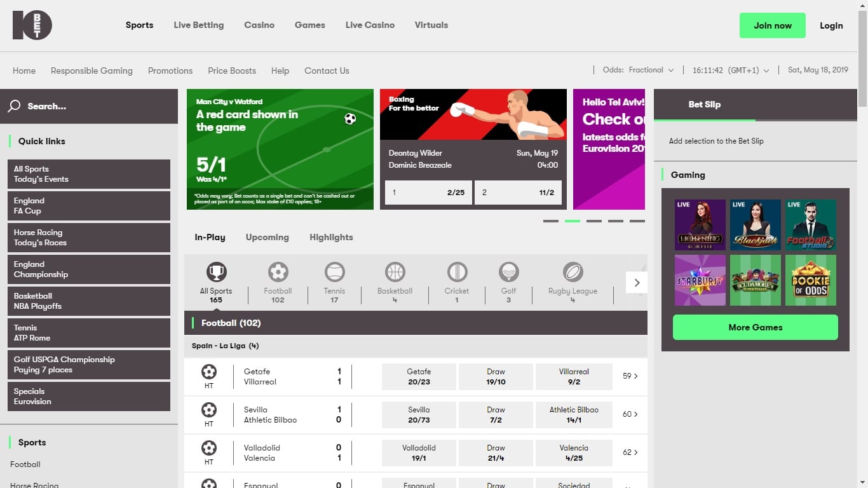
Task: Open the live Blackjack game
Action: (756, 225)
